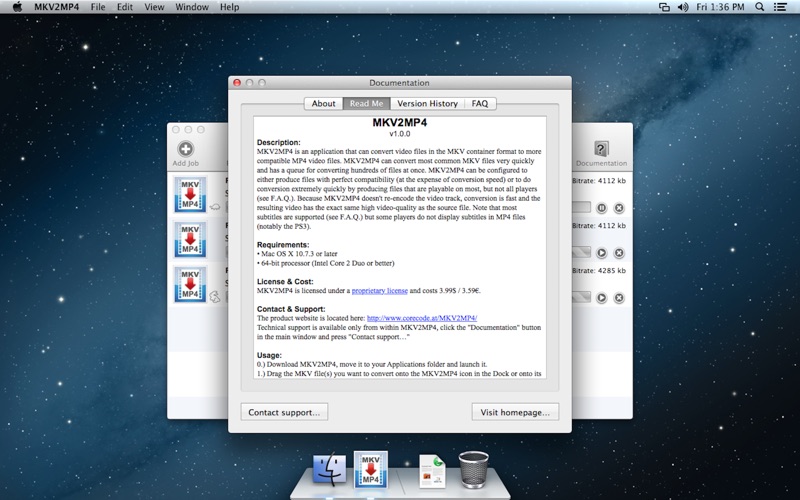This screenshot has width=800, height=500.
Task: Open the Trash in the Dock
Action: click(x=473, y=468)
